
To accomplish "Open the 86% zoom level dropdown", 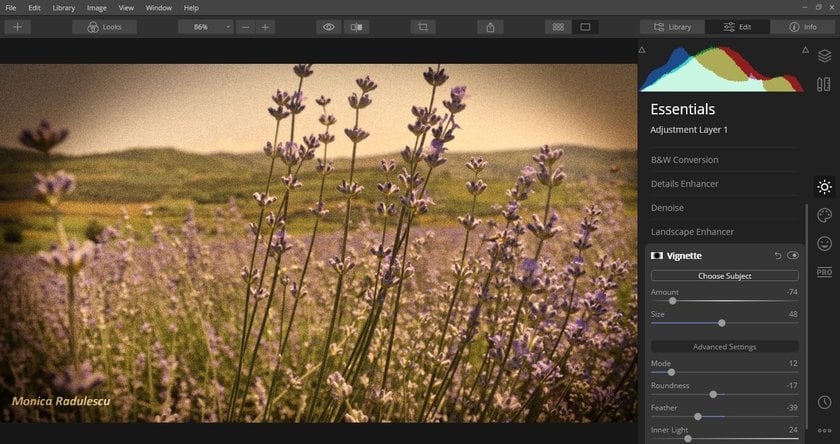I will tap(206, 27).
